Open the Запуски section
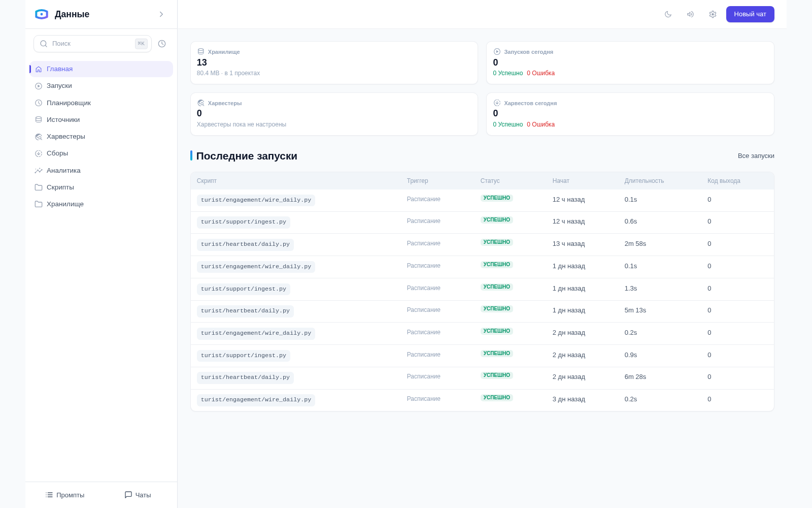The width and height of the screenshot is (812, 508). (101, 86)
